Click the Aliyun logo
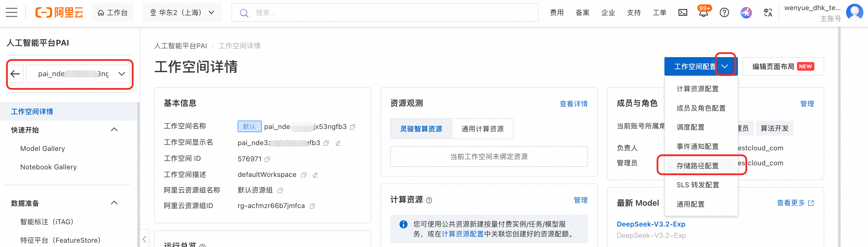Viewport: 868px width, 247px height. [59, 12]
